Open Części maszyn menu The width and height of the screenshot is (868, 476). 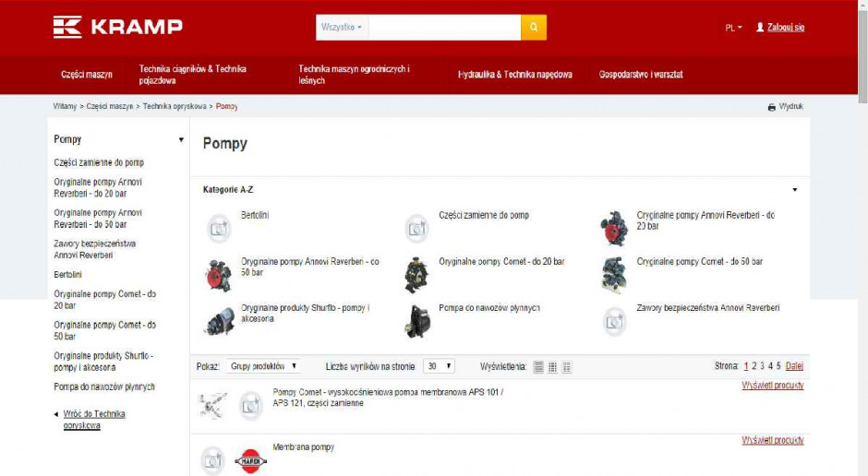point(87,74)
